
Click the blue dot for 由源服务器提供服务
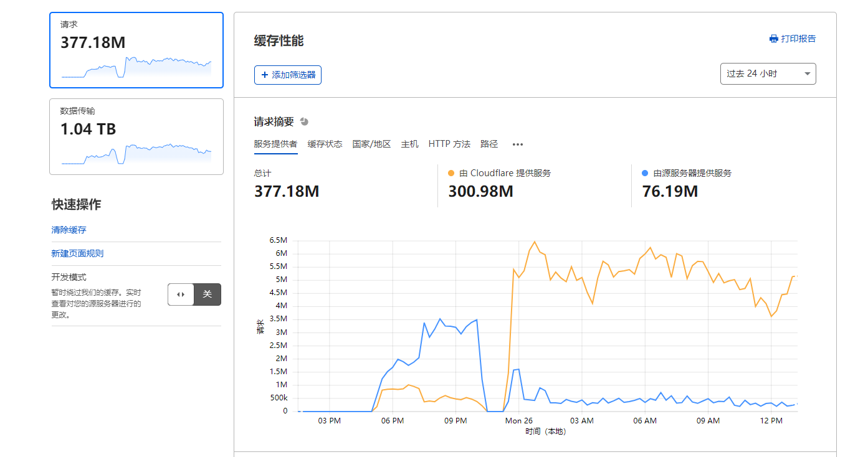[x=645, y=174]
